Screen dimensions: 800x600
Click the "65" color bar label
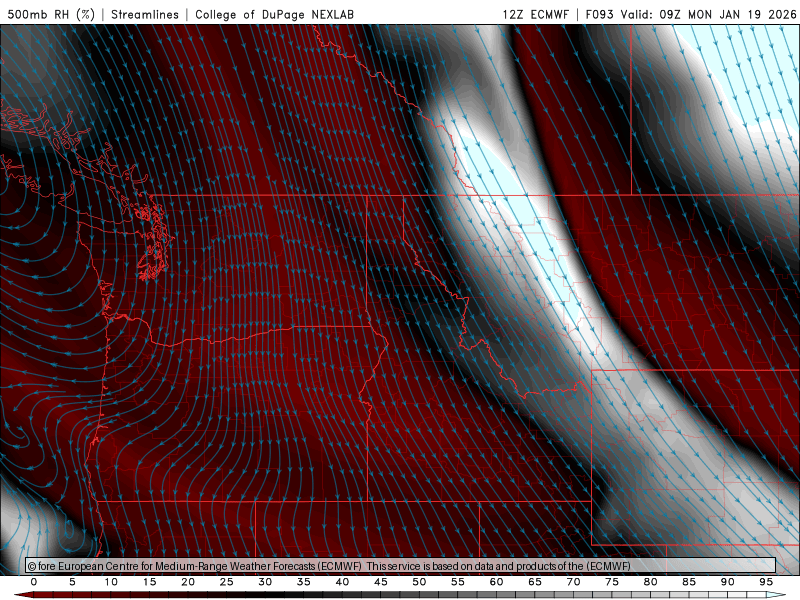pos(535,582)
